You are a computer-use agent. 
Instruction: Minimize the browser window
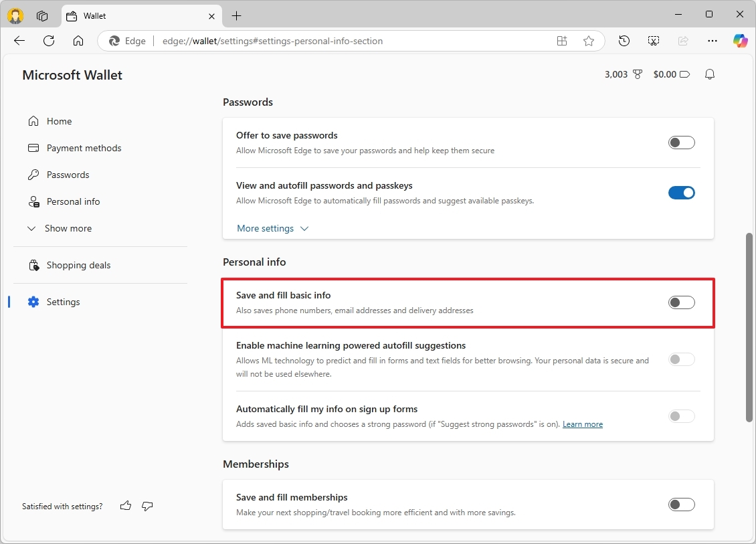pos(678,15)
